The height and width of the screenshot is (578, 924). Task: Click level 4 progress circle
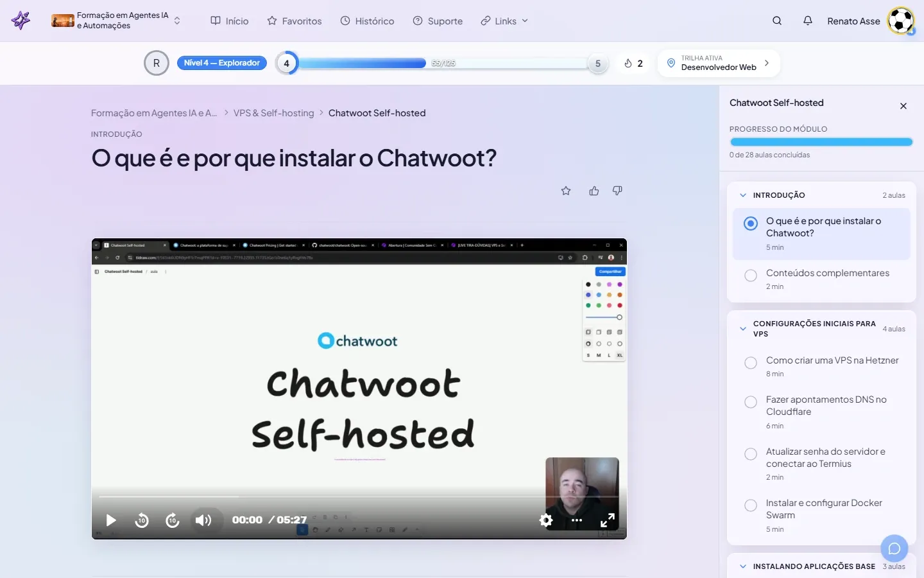pos(287,63)
